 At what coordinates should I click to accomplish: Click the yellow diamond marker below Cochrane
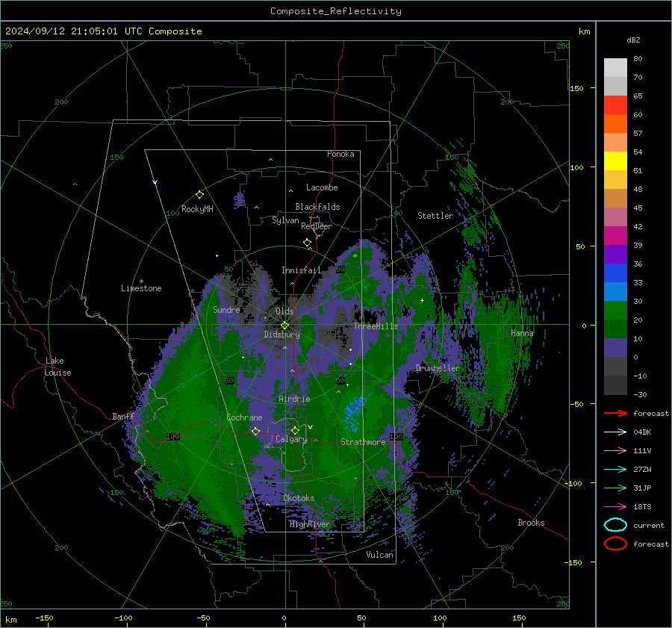[255, 431]
